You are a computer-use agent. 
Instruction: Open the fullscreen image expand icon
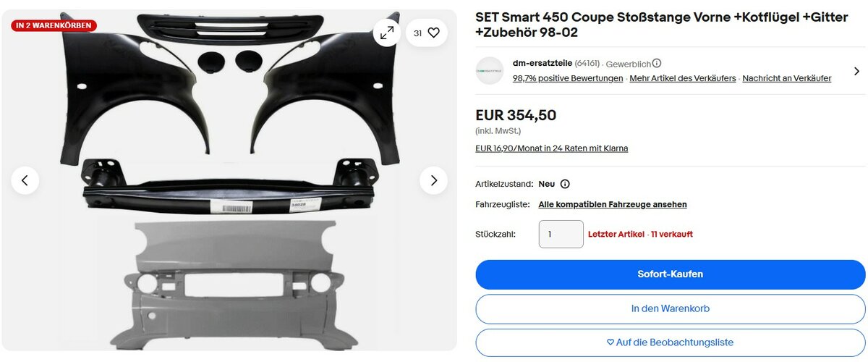coord(387,33)
